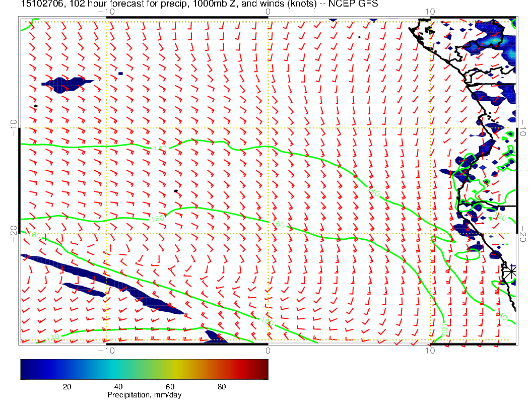Image resolution: width=532 pixels, height=411 pixels.
Task: Click the '-10' longitude label on bottom axis
Action: [106, 351]
